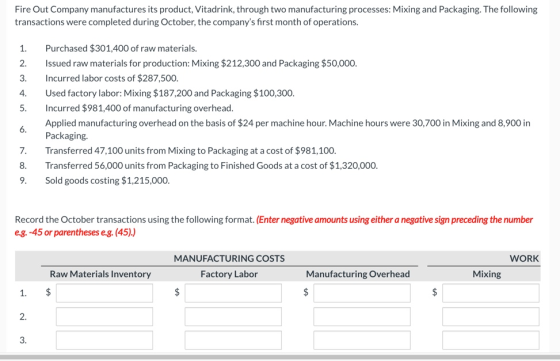Viewport: 560px width, 361px height.
Task: Click Manufacturing Overhead field for row 1
Action: [362, 293]
